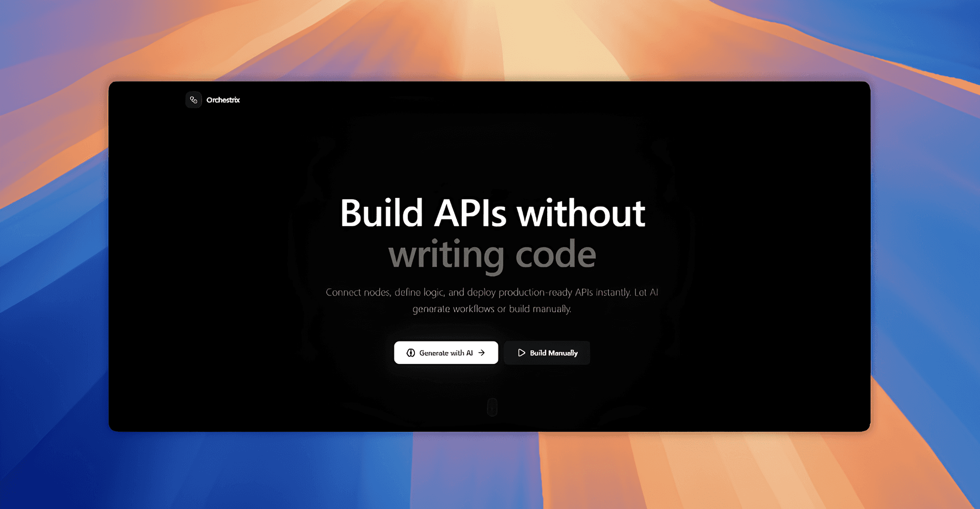Viewport: 980px width, 509px height.
Task: Click the word "without" in the headline
Action: [581, 213]
